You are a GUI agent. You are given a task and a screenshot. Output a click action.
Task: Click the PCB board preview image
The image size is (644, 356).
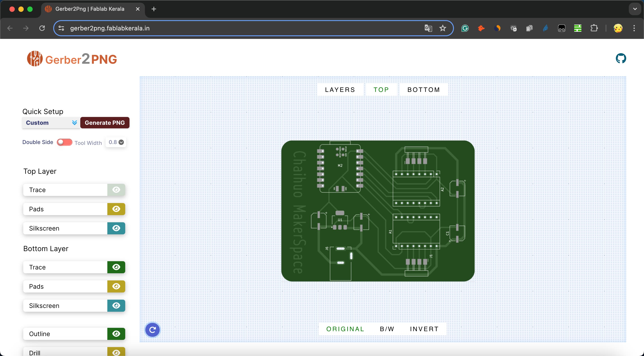(x=378, y=211)
